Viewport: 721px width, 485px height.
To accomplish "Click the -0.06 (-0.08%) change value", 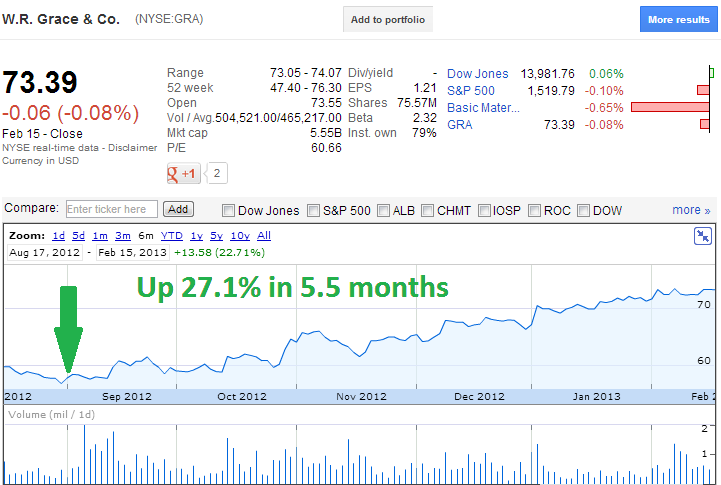I will pos(70,113).
